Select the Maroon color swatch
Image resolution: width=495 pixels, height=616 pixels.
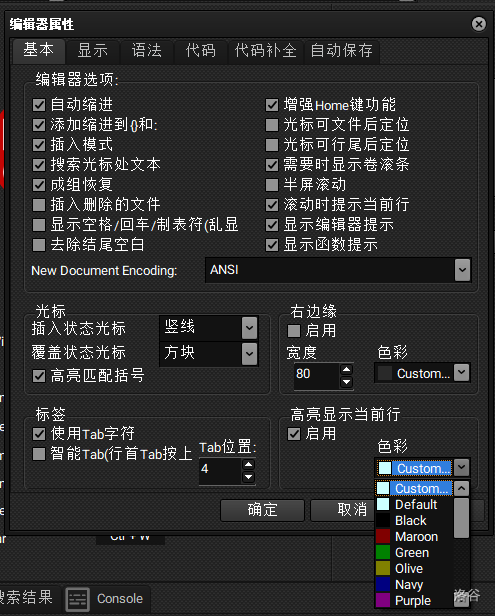(x=383, y=536)
